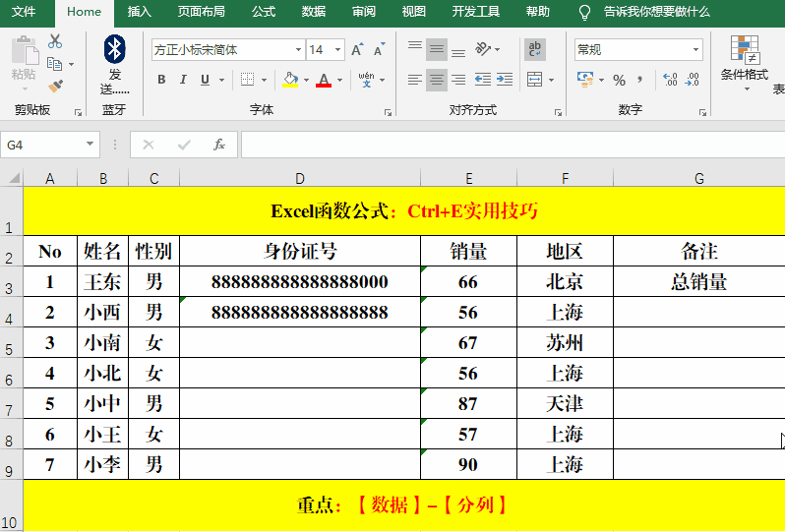Switch to the 数据 (Data) tab
Viewport: 785px width, 532px height.
(313, 12)
